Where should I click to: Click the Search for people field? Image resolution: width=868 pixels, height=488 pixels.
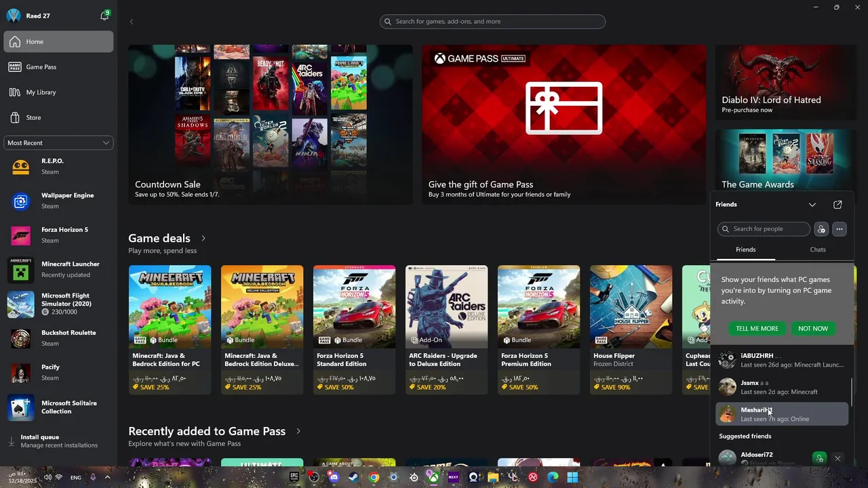[x=764, y=229]
